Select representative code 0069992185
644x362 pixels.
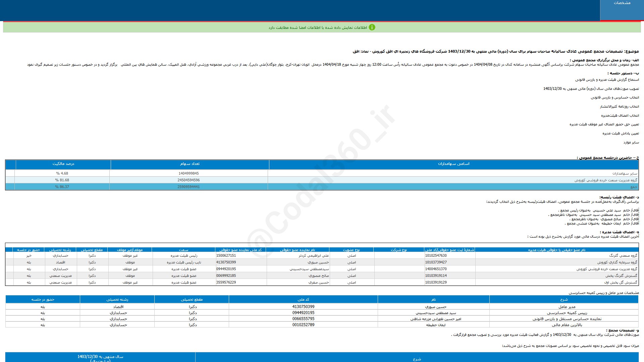pyautogui.click(x=226, y=276)
